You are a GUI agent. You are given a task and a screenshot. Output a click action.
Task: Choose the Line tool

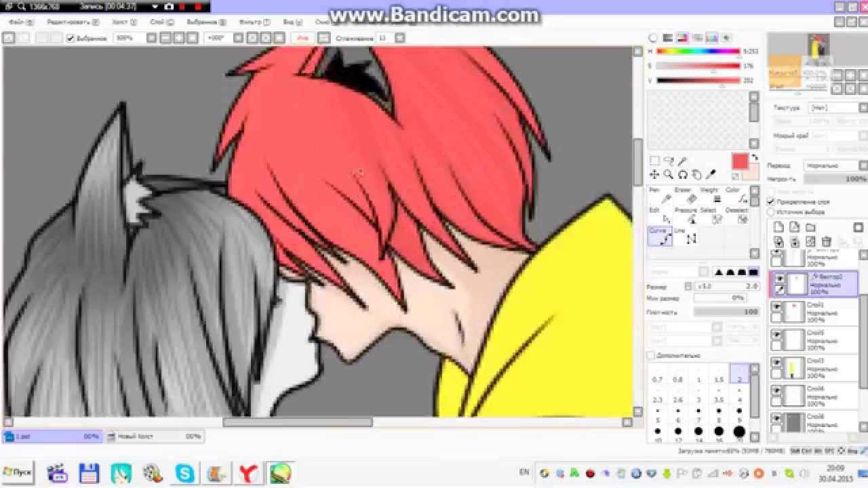tap(684, 237)
